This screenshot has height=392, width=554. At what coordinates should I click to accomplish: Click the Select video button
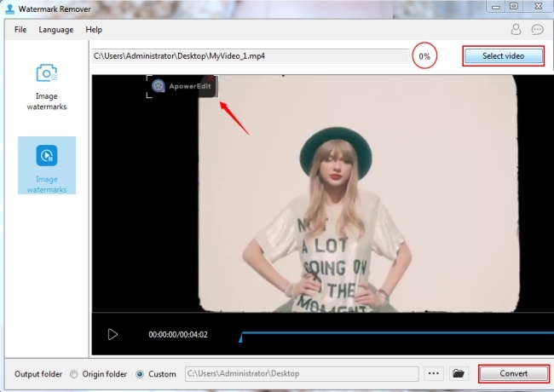pyautogui.click(x=503, y=56)
